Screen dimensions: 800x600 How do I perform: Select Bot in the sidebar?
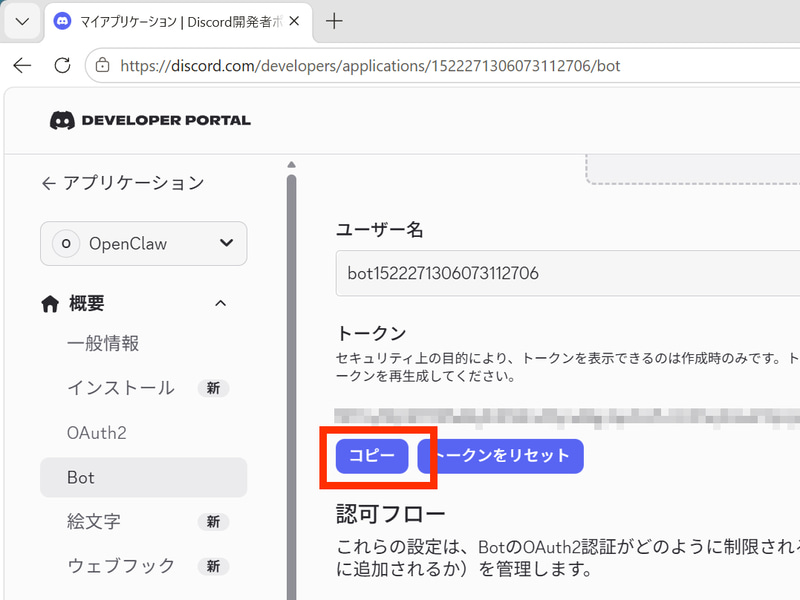[143, 478]
